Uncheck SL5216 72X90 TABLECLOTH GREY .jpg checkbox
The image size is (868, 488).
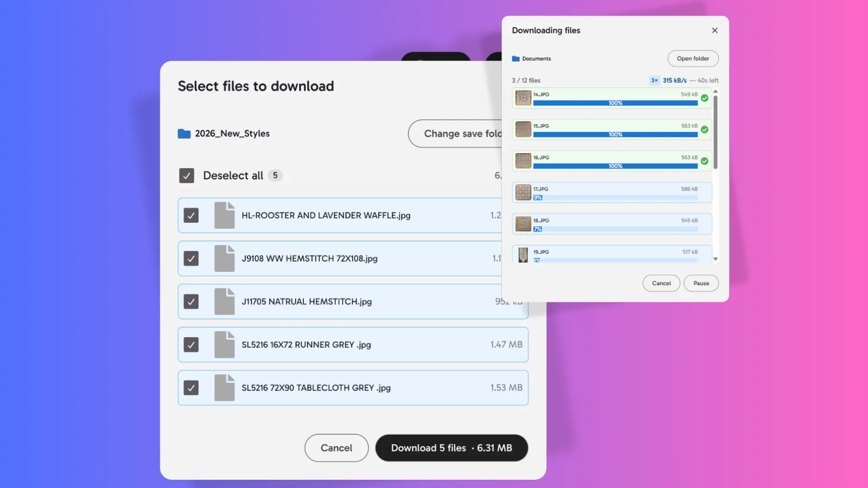pyautogui.click(x=191, y=388)
